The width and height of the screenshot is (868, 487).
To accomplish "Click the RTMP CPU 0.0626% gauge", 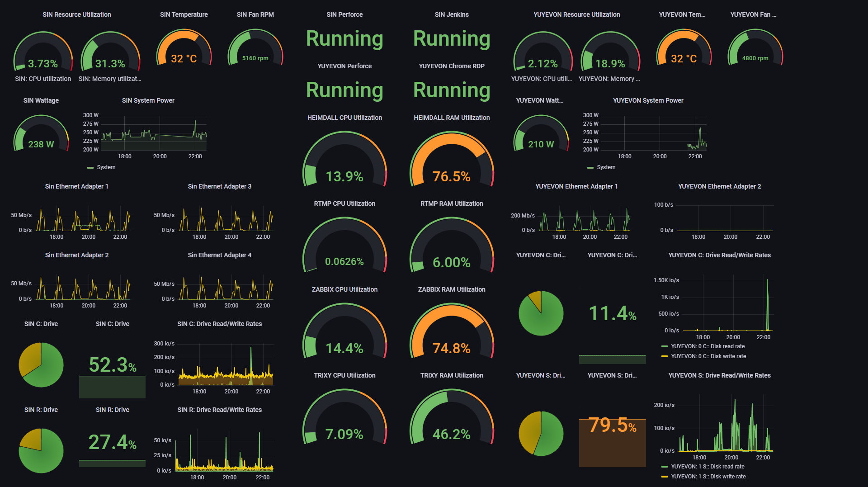I will click(344, 246).
